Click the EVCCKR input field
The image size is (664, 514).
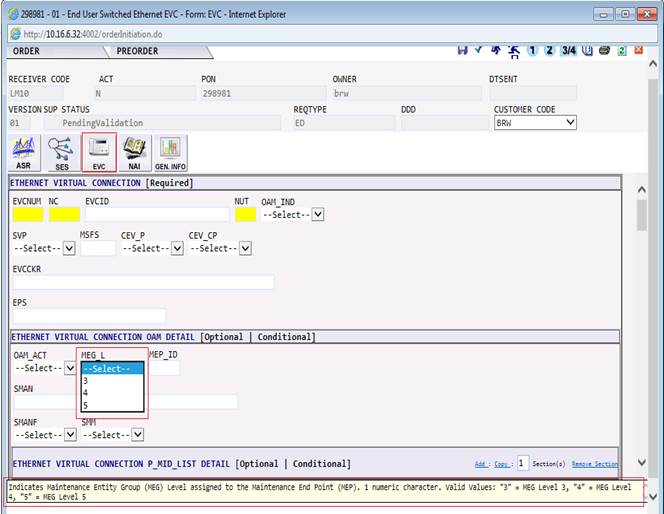(x=143, y=282)
